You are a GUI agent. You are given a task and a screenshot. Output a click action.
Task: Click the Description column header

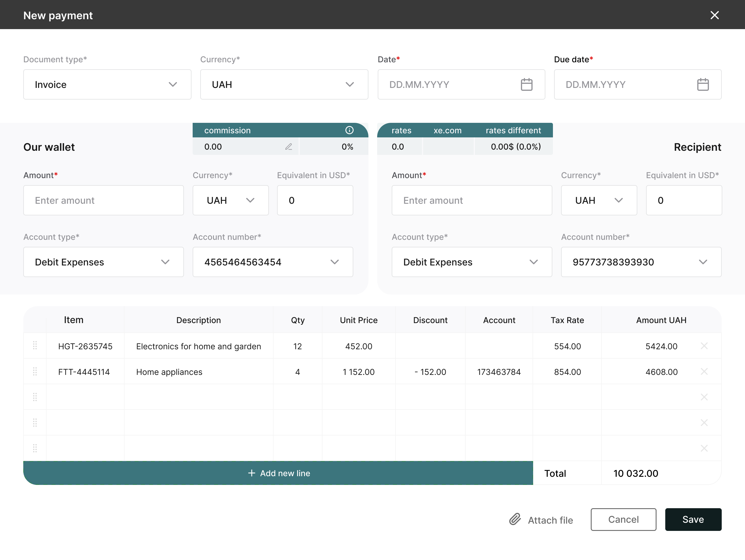[x=198, y=320]
